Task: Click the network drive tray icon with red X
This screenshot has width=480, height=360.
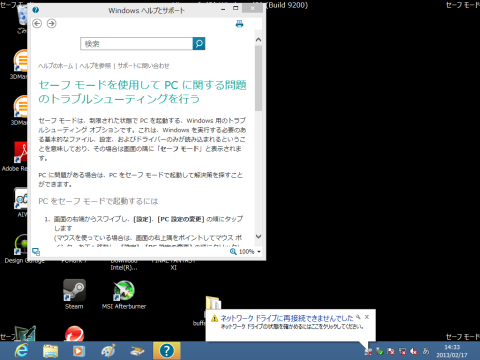Action: (x=368, y=351)
